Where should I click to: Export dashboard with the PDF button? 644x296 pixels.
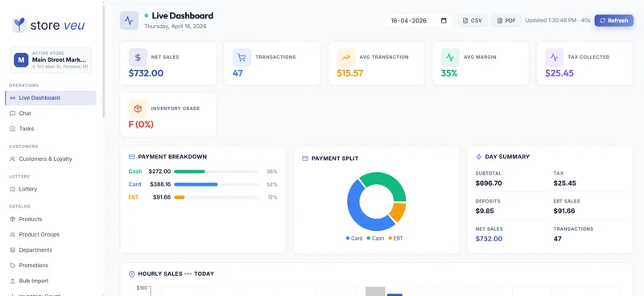pos(506,21)
